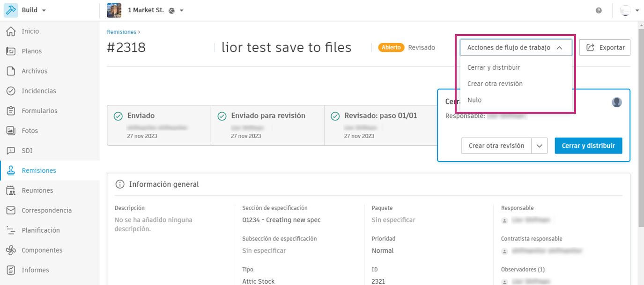Click the Formularios clipboard icon
The image size is (644, 285).
11,111
